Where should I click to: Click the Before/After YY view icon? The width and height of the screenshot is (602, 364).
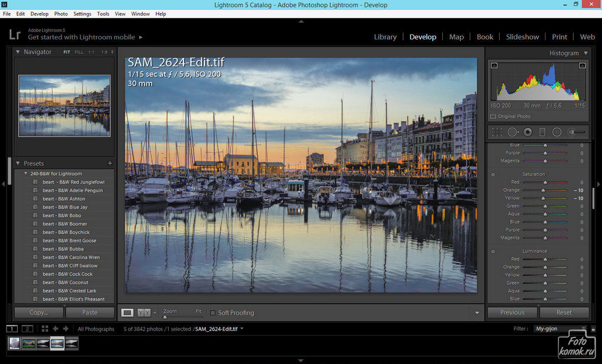coord(143,313)
